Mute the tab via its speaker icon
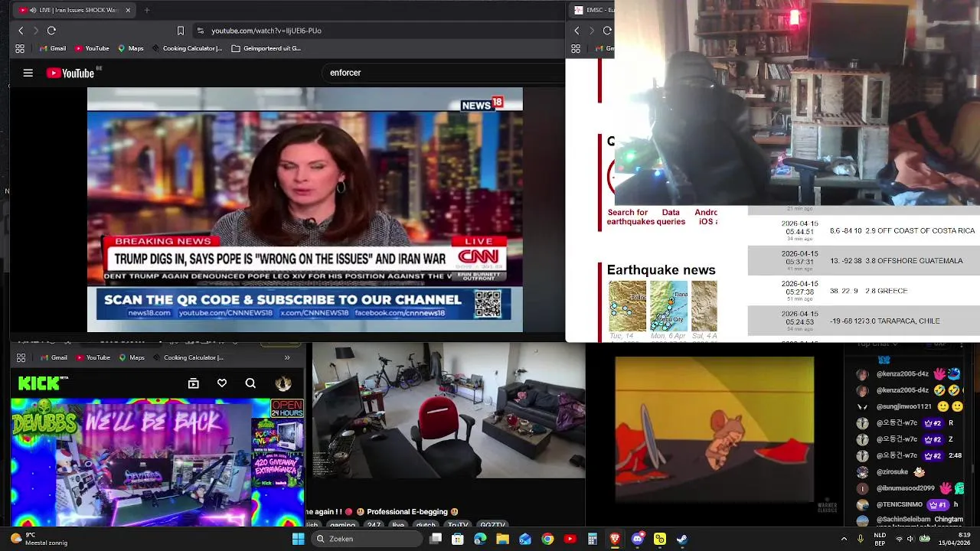Screen dimensions: 980x551 32,10
